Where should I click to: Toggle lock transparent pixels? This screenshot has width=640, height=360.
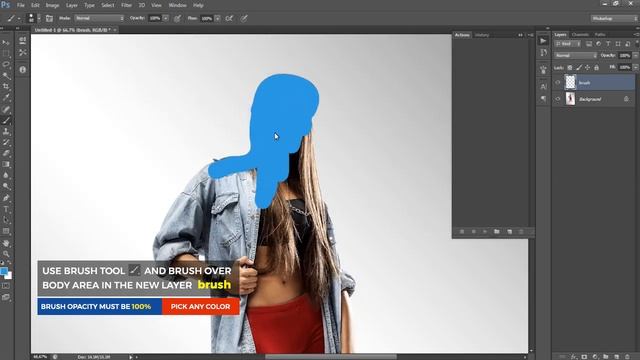click(570, 67)
